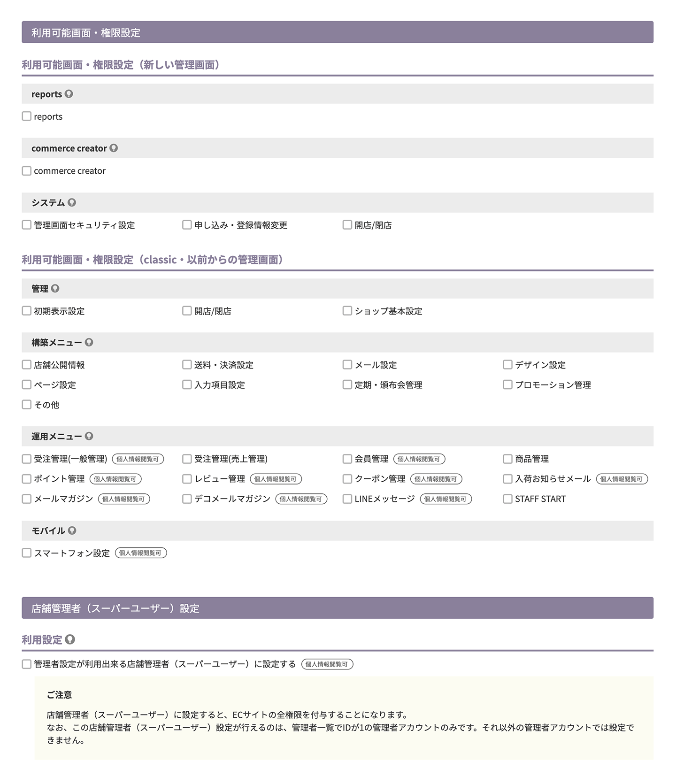Click 個人情報閲覧可 badge next to LINEメッセージ
This screenshot has width=676, height=784.
446,499
